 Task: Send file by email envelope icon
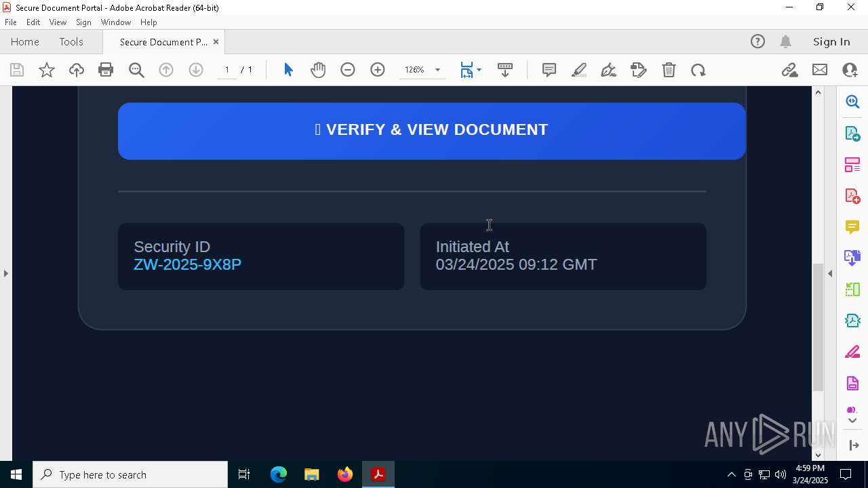[820, 70]
